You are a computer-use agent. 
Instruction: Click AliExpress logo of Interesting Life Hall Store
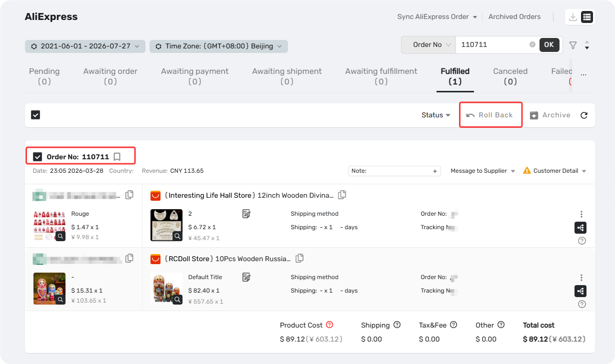click(155, 195)
